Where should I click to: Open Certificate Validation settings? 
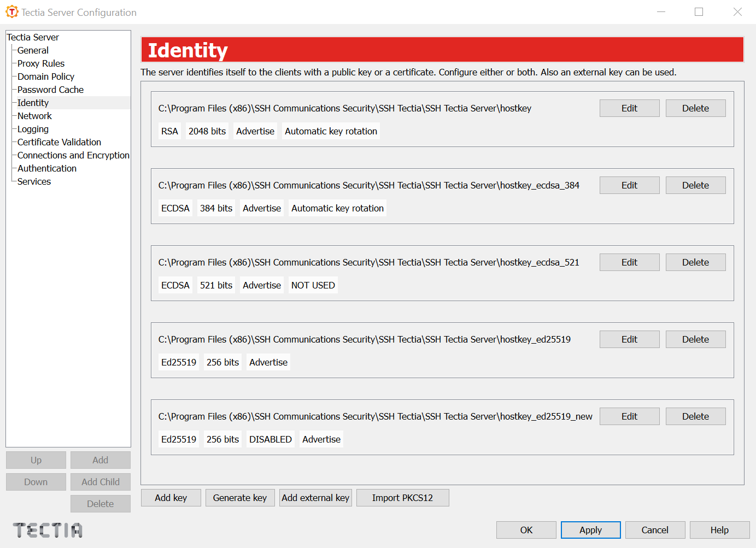[x=58, y=142]
